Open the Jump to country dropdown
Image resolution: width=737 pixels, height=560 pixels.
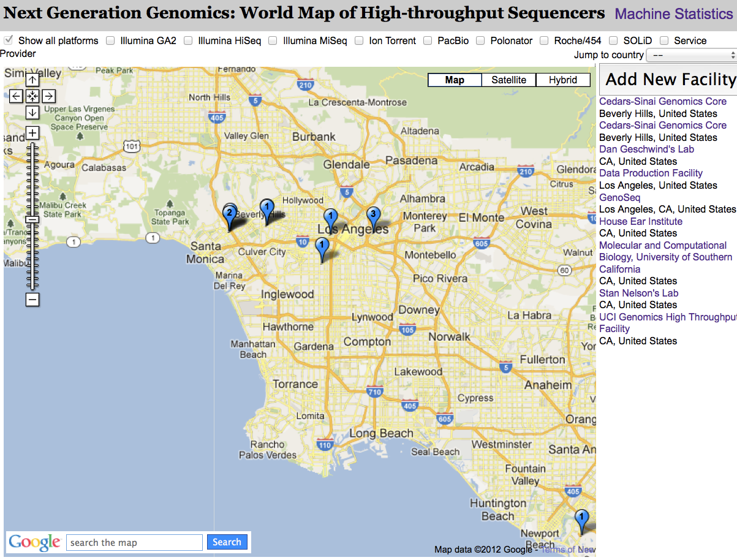pyautogui.click(x=691, y=55)
